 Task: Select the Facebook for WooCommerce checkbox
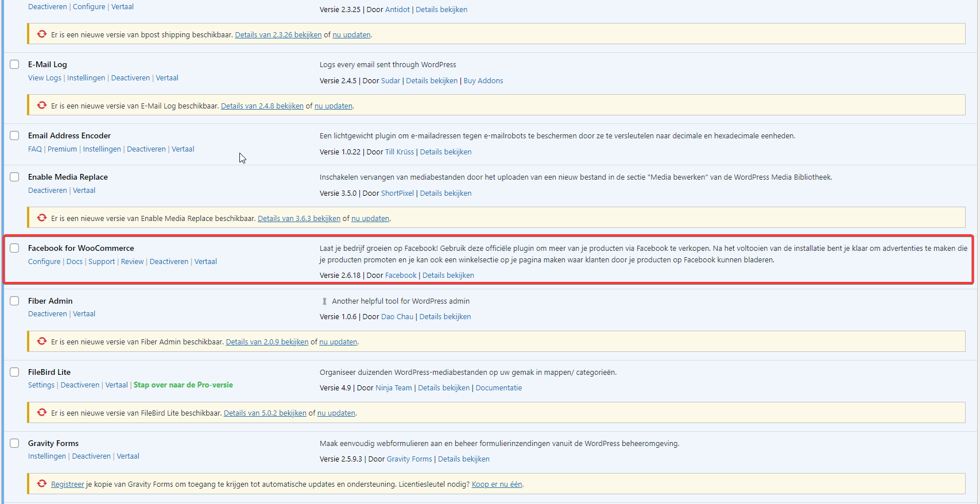pos(14,248)
